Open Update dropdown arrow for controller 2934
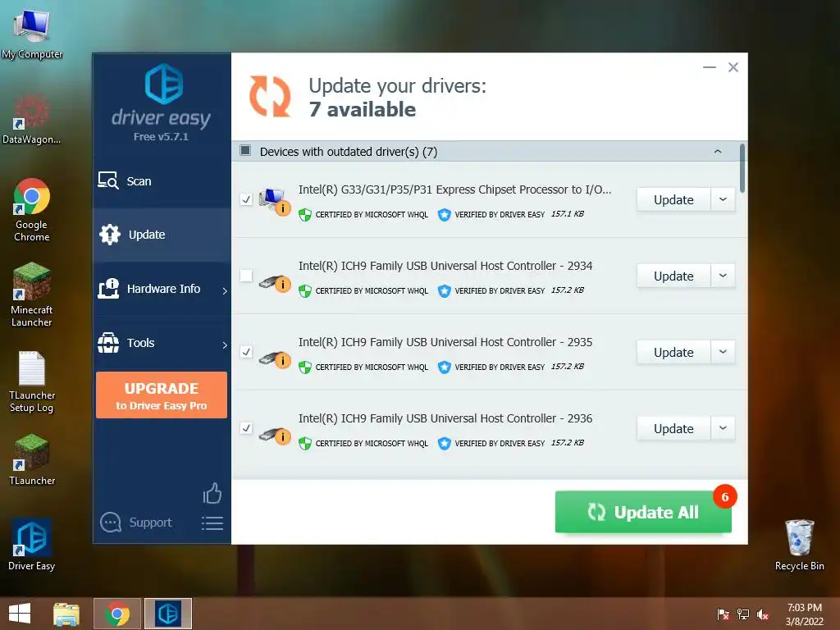 coord(723,276)
